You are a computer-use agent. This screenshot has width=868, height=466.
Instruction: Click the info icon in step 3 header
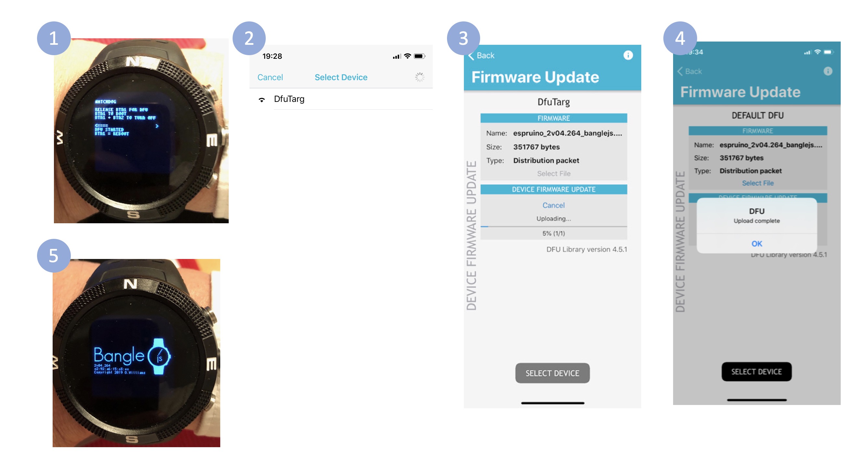coord(628,55)
